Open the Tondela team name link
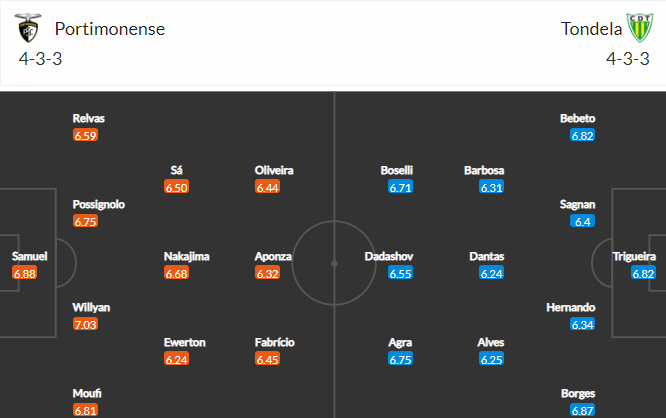The image size is (666, 418). (x=591, y=29)
